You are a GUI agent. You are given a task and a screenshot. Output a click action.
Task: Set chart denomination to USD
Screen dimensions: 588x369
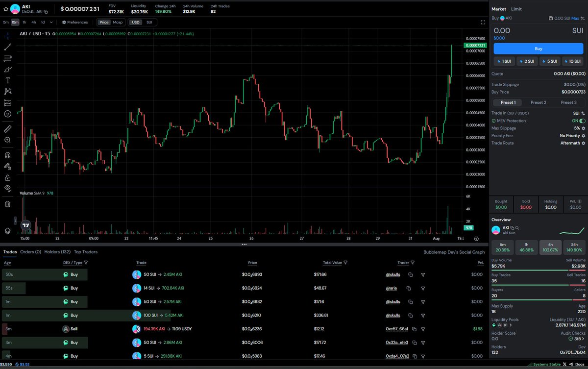135,22
